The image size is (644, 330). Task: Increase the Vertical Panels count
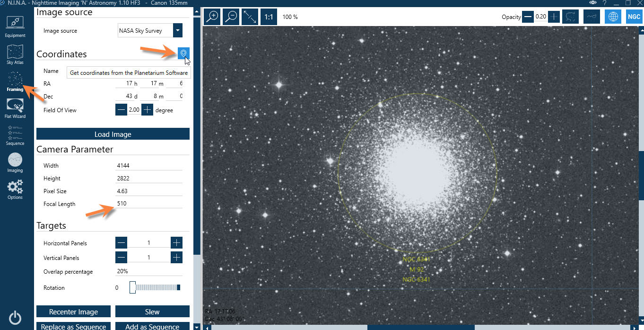(x=176, y=258)
